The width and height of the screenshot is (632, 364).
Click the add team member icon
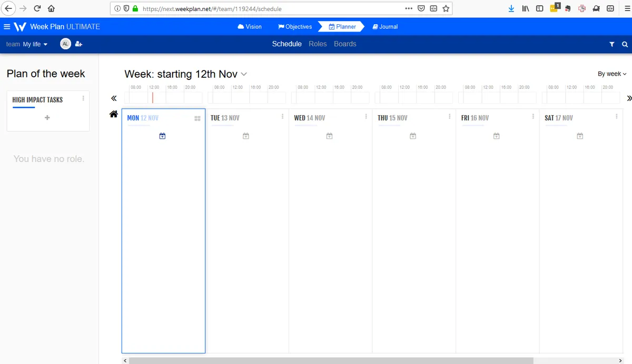[x=78, y=44]
